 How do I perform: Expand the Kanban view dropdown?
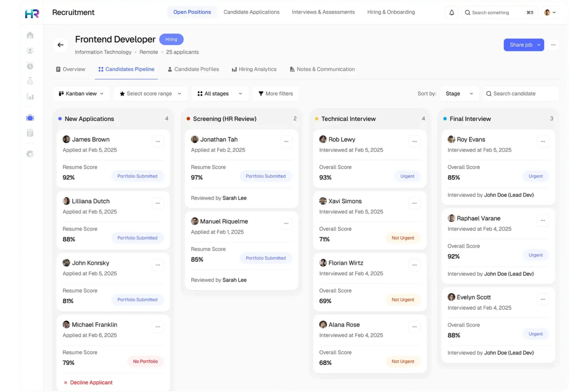(81, 93)
